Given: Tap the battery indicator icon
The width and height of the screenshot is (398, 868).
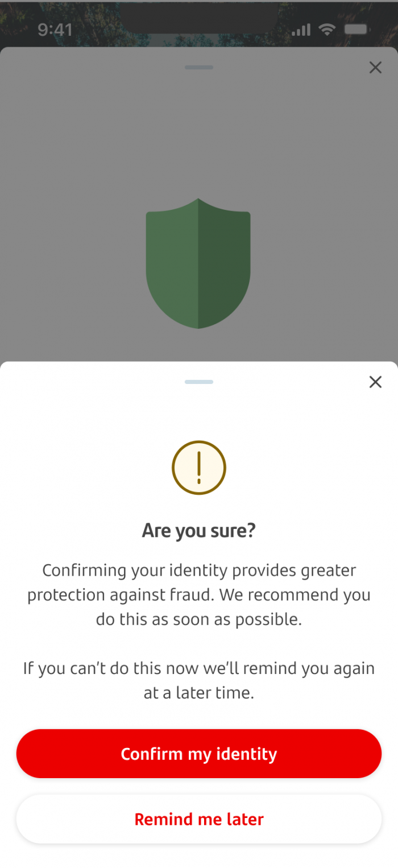Looking at the screenshot, I should (x=356, y=29).
